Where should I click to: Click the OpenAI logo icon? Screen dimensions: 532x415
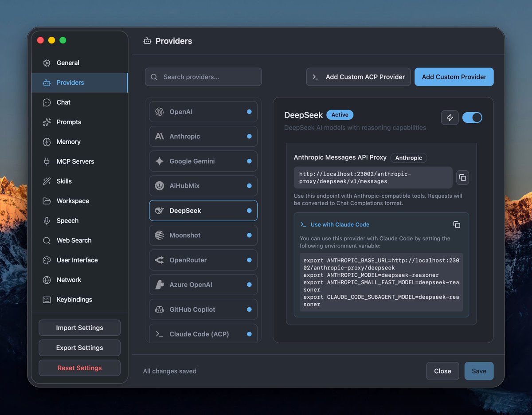pyautogui.click(x=160, y=112)
